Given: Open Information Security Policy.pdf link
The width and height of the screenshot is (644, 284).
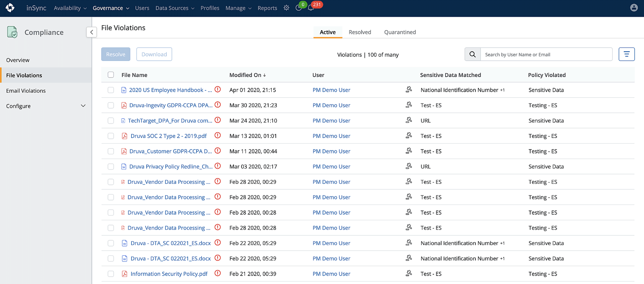Looking at the screenshot, I should tap(169, 274).
